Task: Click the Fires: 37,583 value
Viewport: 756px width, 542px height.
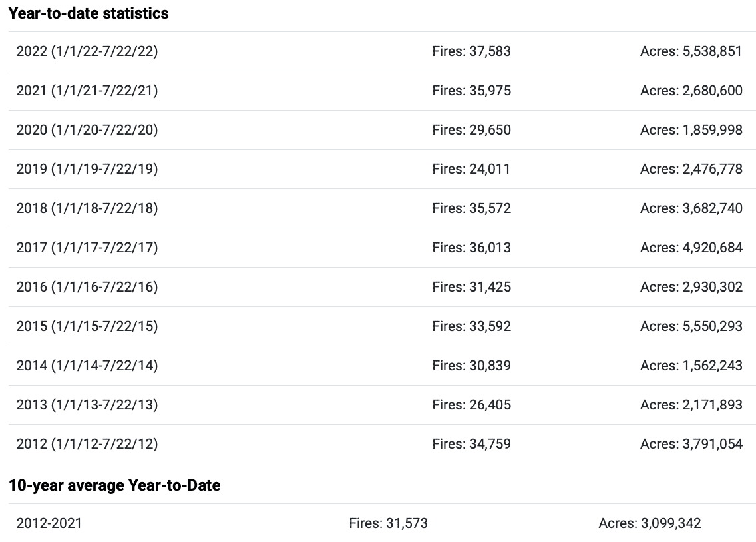Action: click(x=472, y=51)
